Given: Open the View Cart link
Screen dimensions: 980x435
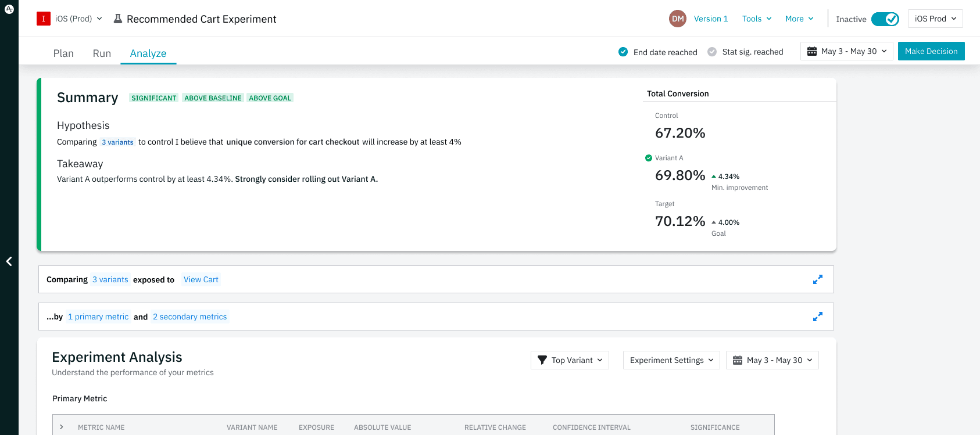Looking at the screenshot, I should pos(201,279).
